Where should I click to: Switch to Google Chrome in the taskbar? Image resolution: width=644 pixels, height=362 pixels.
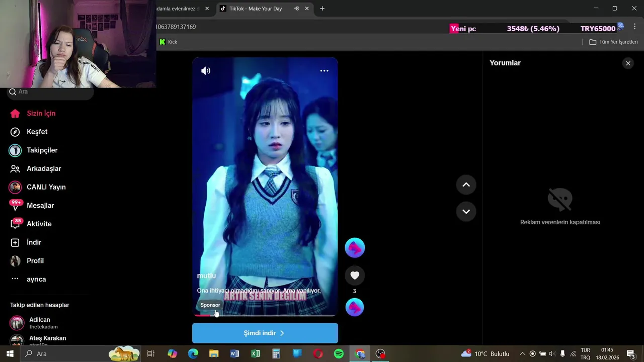360,354
